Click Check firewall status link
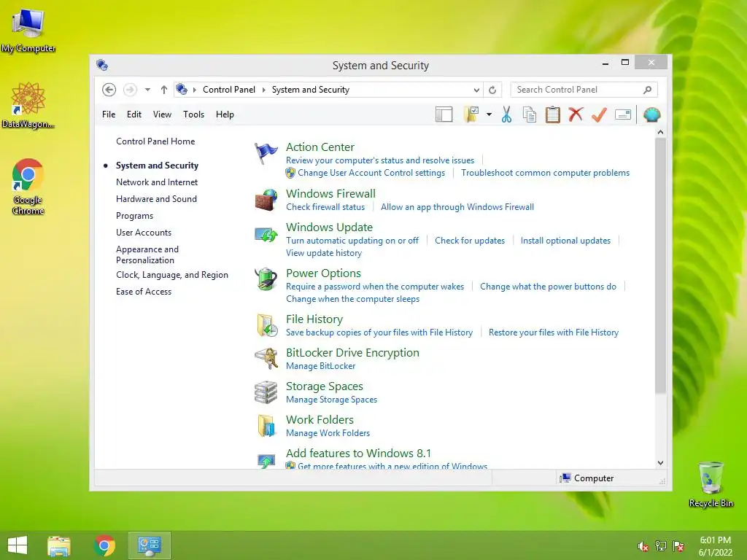747x560 pixels. pos(325,207)
